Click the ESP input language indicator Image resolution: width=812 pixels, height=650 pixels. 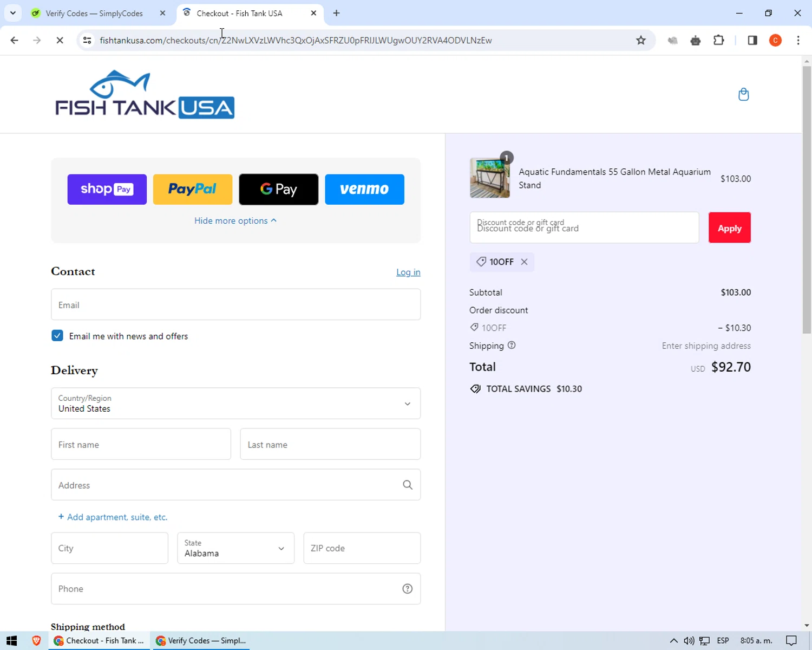723,641
